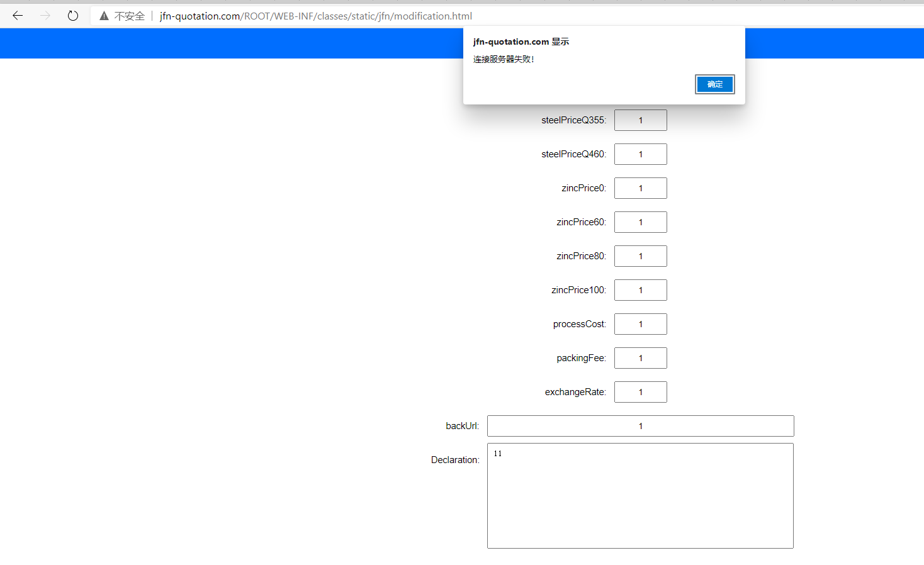Click inside the Declaration textarea
Viewport: 924px width, 565px height.
click(640, 496)
